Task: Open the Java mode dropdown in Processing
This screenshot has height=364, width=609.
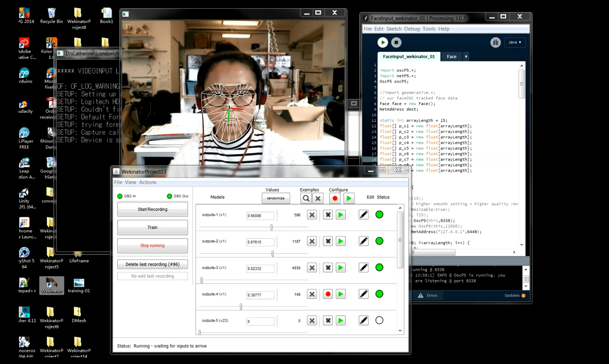Action: [x=515, y=42]
